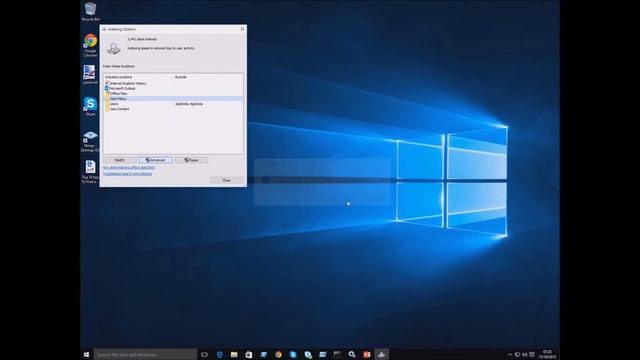Viewport: 640px width, 360px height.
Task: Open the magnifier search app on taskbar
Action: coord(352,354)
